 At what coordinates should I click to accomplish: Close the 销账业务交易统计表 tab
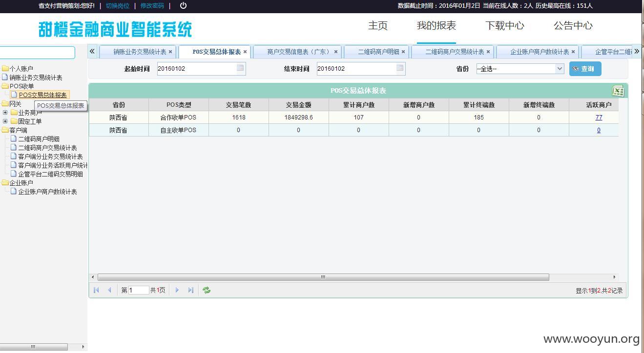point(170,52)
